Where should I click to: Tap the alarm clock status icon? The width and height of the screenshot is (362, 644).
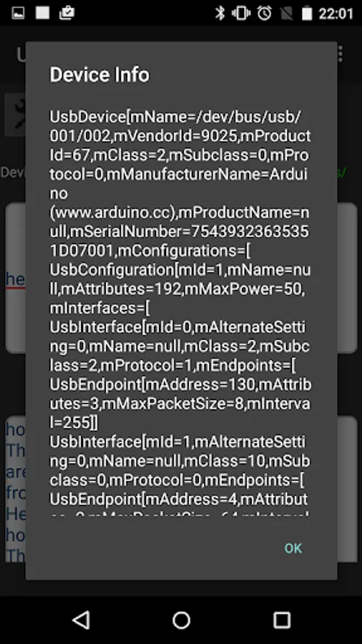click(264, 13)
